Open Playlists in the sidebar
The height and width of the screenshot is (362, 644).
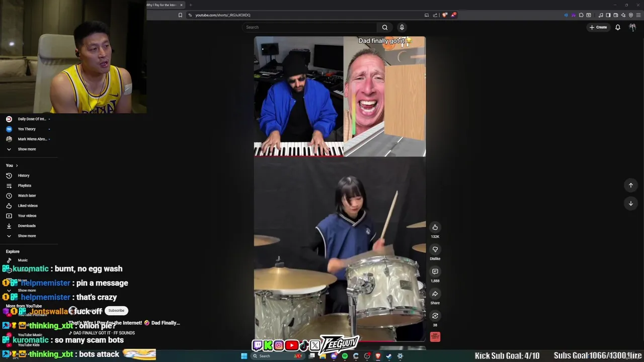click(x=24, y=186)
